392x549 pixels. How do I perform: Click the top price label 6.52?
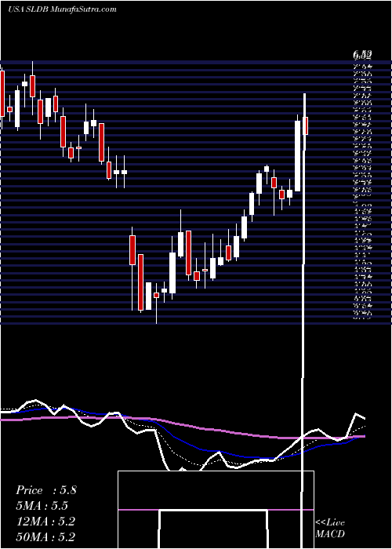pyautogui.click(x=362, y=54)
